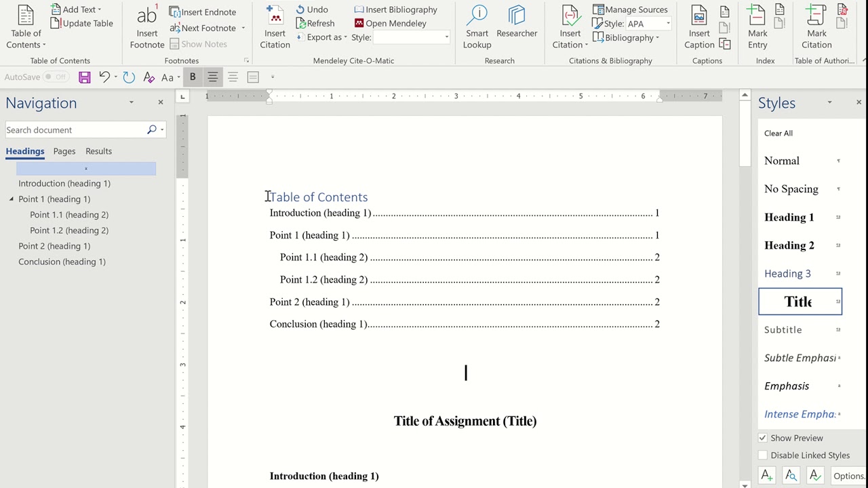Switch to the Results navigation tab
868x488 pixels.
[98, 151]
